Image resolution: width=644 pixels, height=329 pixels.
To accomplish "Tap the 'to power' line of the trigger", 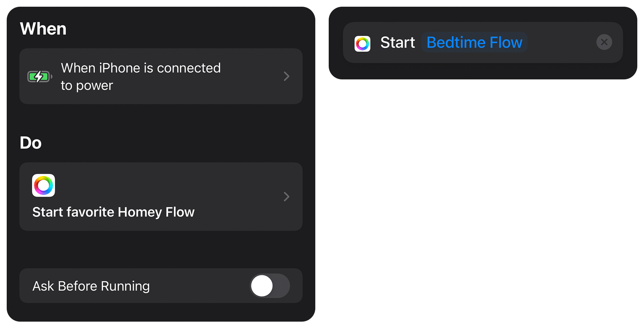I will (87, 85).
